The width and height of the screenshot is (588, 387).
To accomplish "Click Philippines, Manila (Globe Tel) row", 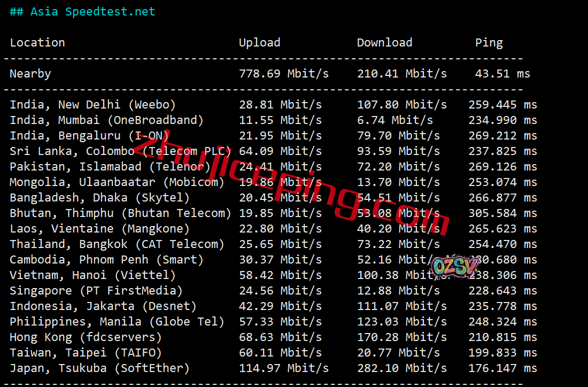I will click(117, 322).
